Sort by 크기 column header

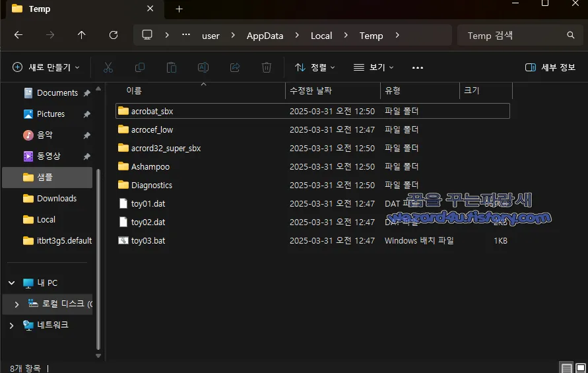tap(486, 90)
